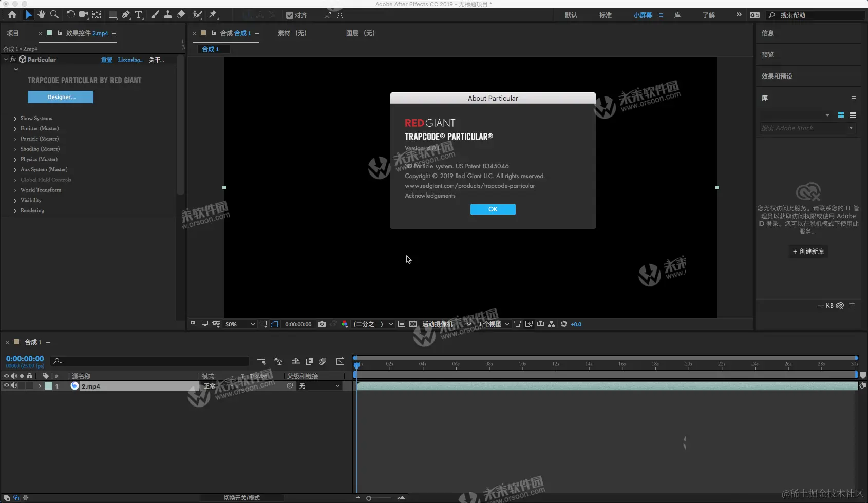Image resolution: width=868 pixels, height=503 pixels.
Task: Open the 正常 blending mode dropdown
Action: (x=219, y=386)
